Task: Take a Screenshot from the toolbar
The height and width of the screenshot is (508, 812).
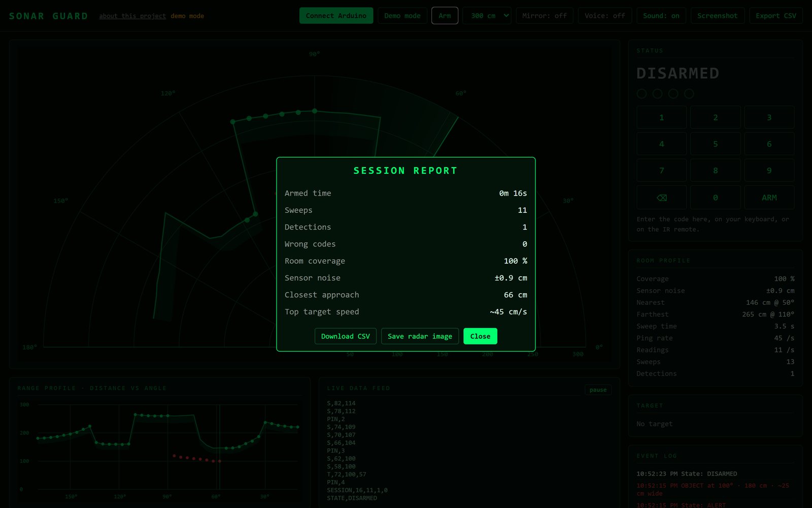Action: click(718, 16)
